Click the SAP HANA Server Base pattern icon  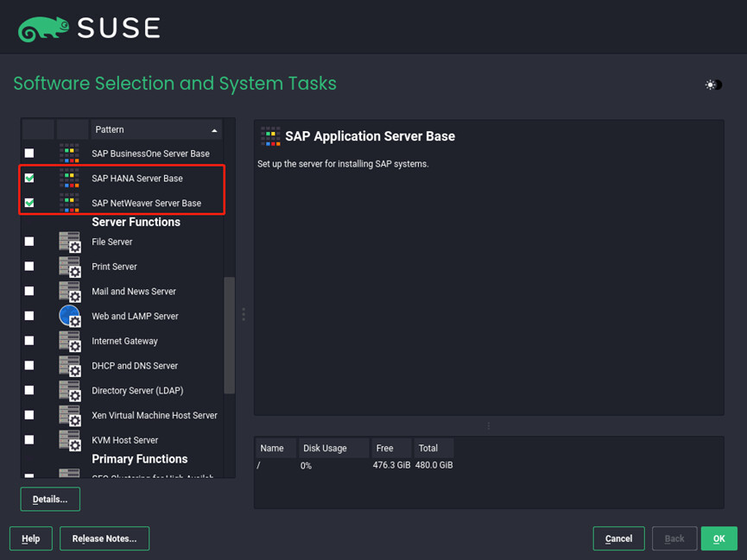point(70,178)
